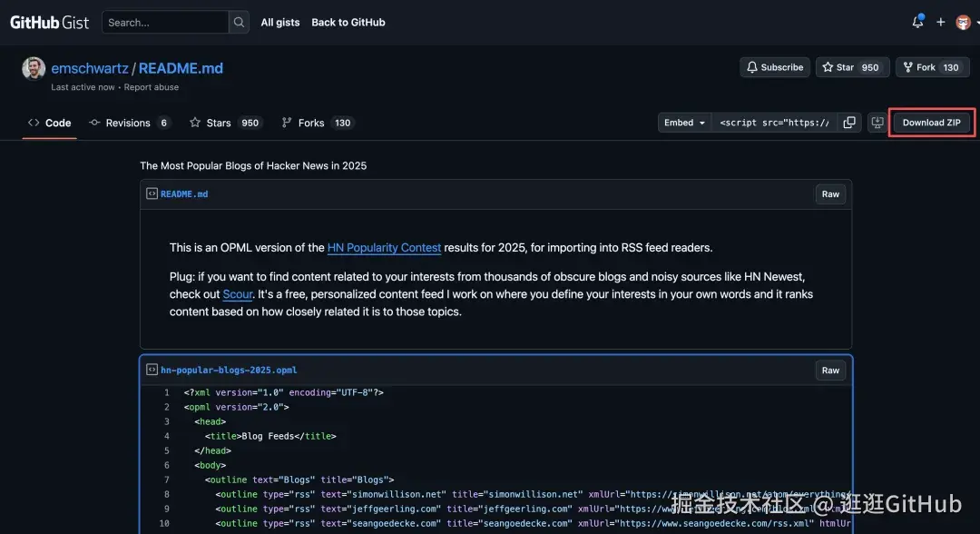Image resolution: width=980 pixels, height=534 pixels.
Task: Open the Embed dropdown
Action: tap(684, 123)
